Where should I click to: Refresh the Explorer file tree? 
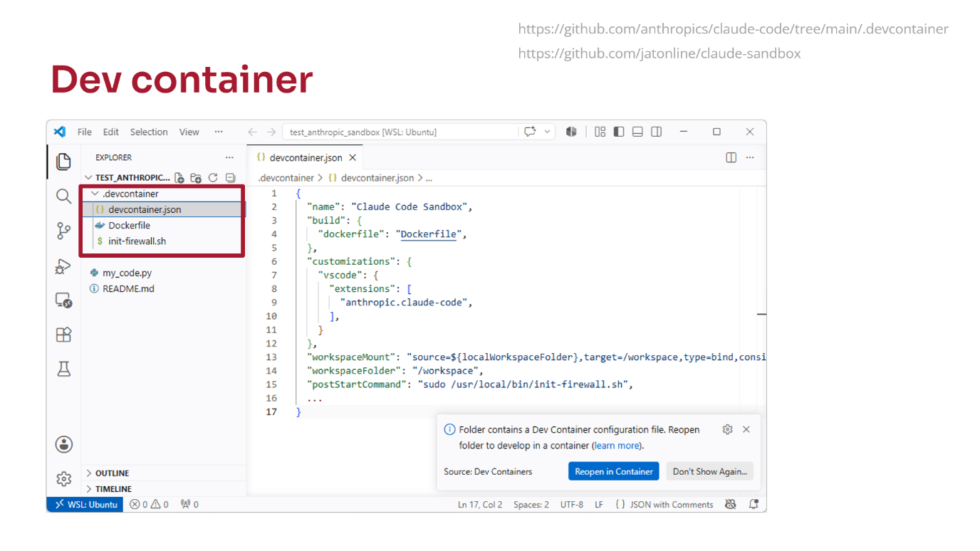click(x=213, y=178)
